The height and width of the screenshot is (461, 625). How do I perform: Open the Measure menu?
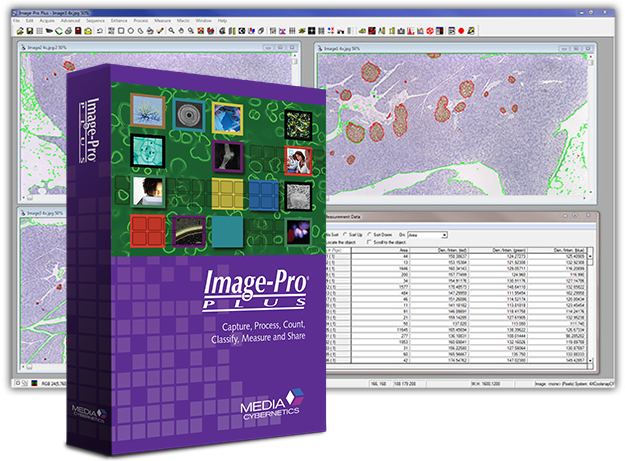click(162, 20)
